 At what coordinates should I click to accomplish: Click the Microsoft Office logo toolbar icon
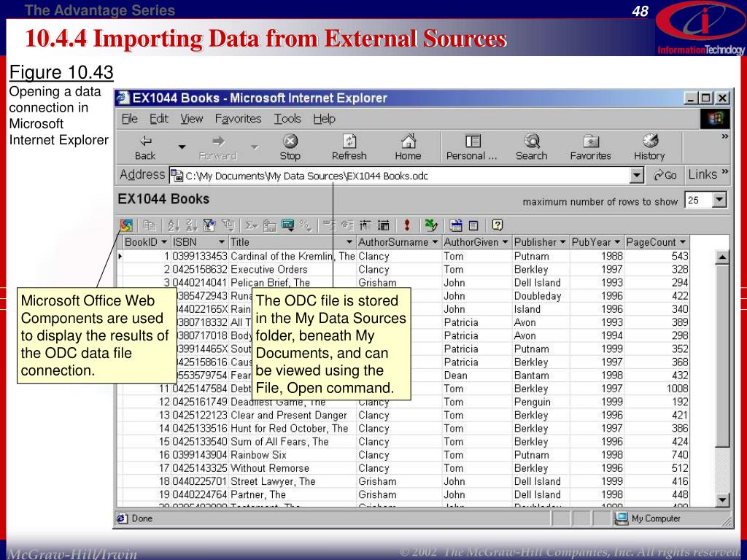(x=126, y=225)
